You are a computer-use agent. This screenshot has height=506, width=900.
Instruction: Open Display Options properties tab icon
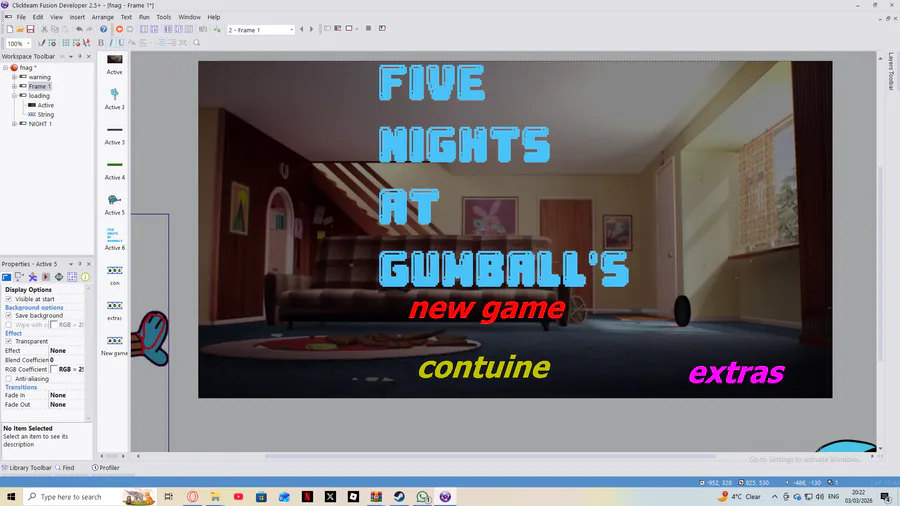6,277
